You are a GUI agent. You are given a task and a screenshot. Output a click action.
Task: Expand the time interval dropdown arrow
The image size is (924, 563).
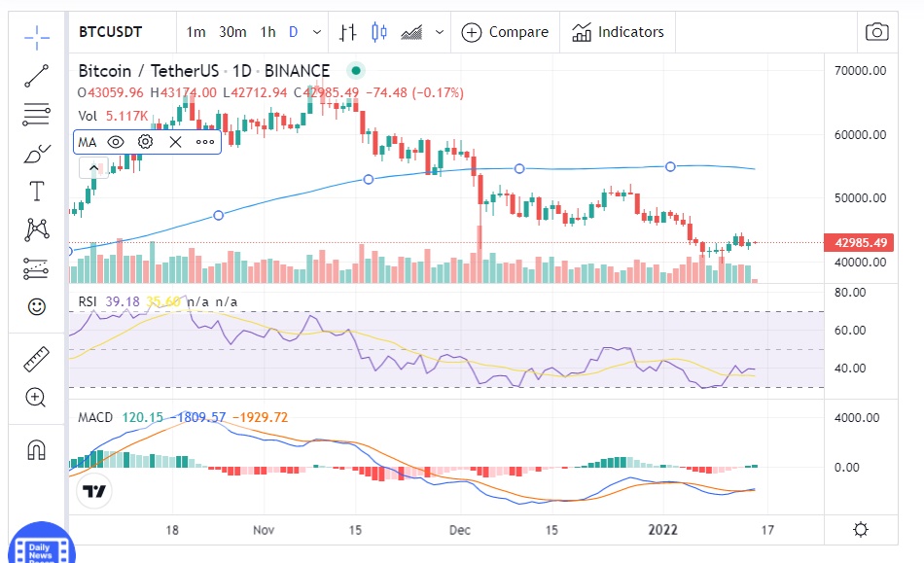point(317,32)
